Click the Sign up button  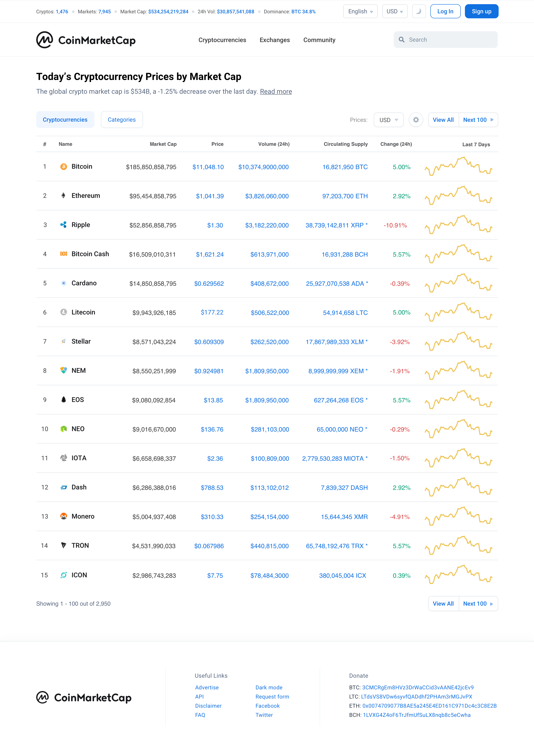pos(481,11)
